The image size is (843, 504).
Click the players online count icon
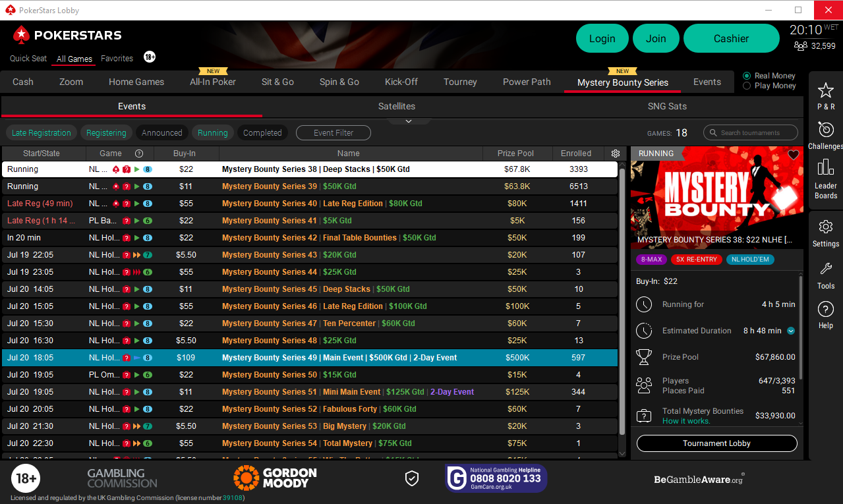[801, 46]
